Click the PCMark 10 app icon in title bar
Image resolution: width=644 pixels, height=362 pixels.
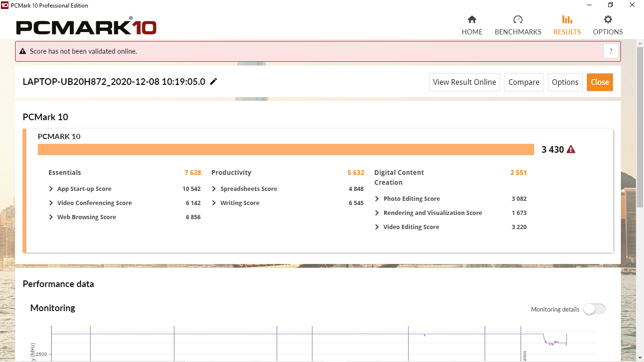coord(5,5)
